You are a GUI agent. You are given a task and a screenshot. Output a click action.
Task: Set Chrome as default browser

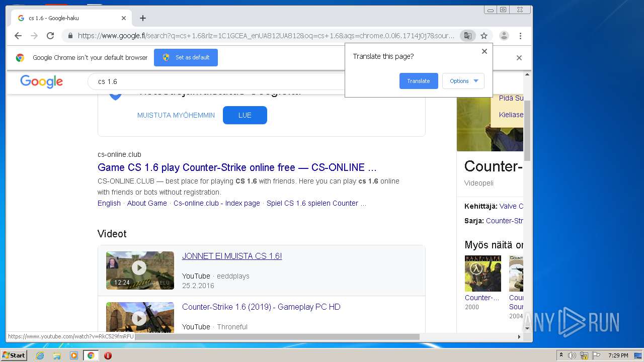[186, 57]
